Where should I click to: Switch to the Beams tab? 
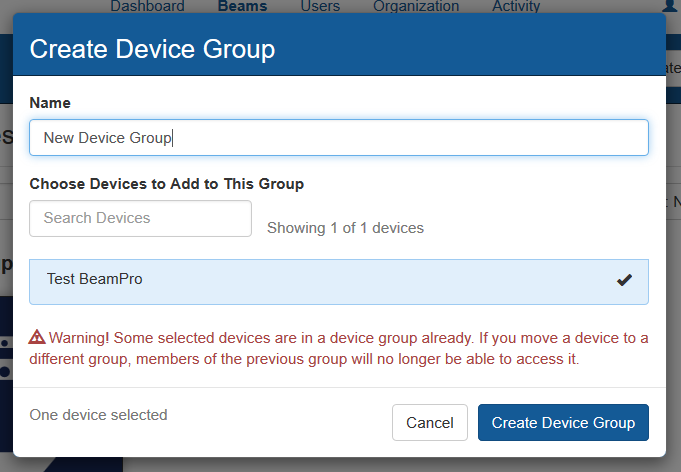click(x=242, y=6)
